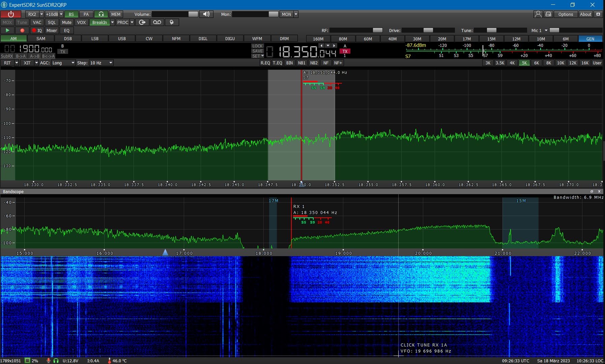
Task: Click the MEM memory button
Action: (116, 14)
